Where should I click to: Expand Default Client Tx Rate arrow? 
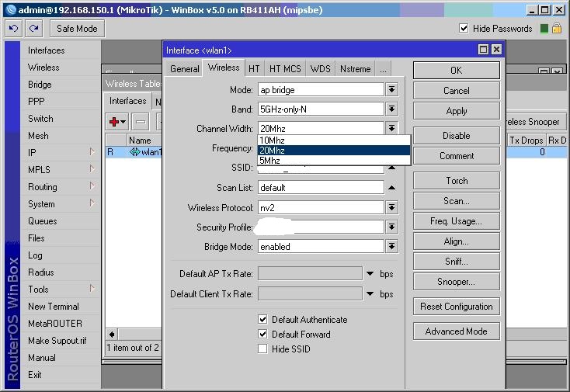point(370,293)
